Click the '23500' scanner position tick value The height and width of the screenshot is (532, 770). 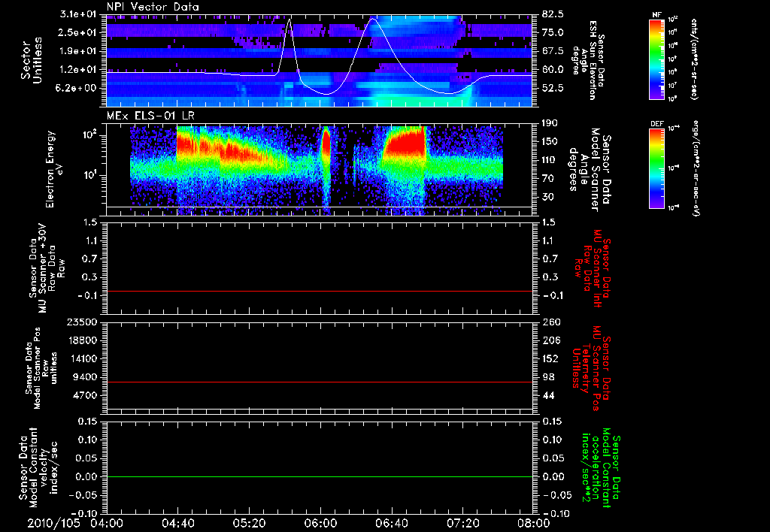(81, 322)
